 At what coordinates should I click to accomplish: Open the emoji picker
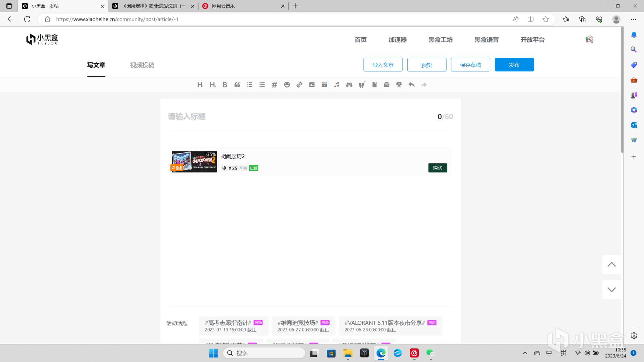point(287,85)
